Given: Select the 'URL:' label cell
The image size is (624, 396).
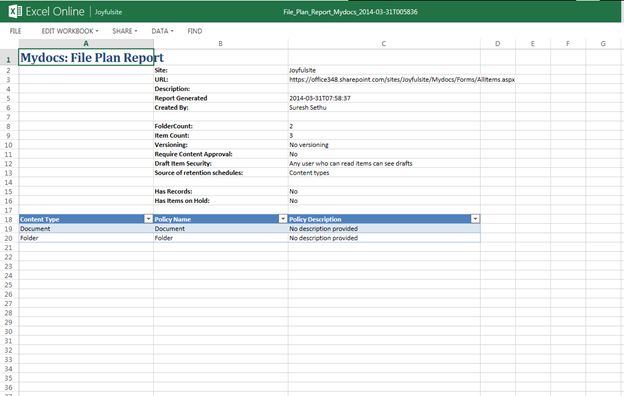Looking at the screenshot, I should pyautogui.click(x=221, y=80).
